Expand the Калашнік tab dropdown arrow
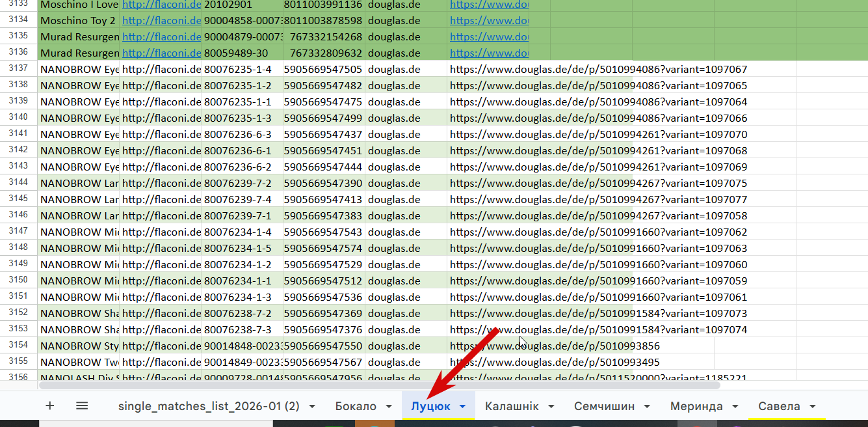 (551, 407)
